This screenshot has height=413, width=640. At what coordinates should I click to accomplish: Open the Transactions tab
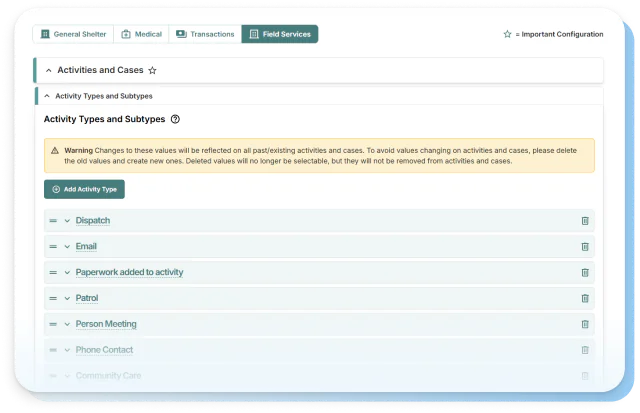(205, 34)
